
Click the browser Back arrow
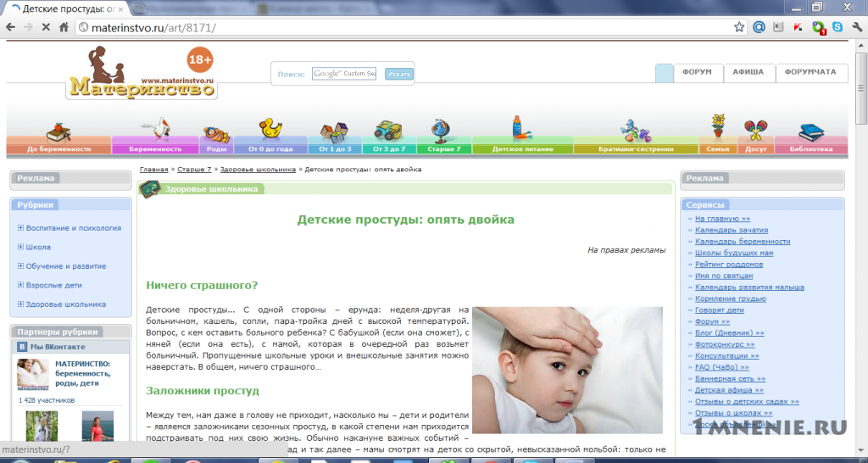10,27
